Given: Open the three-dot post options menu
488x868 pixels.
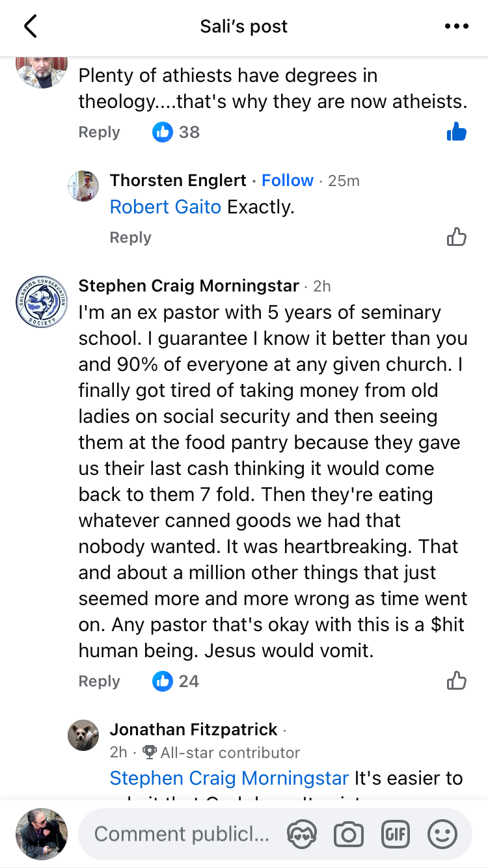Looking at the screenshot, I should coord(456,27).
